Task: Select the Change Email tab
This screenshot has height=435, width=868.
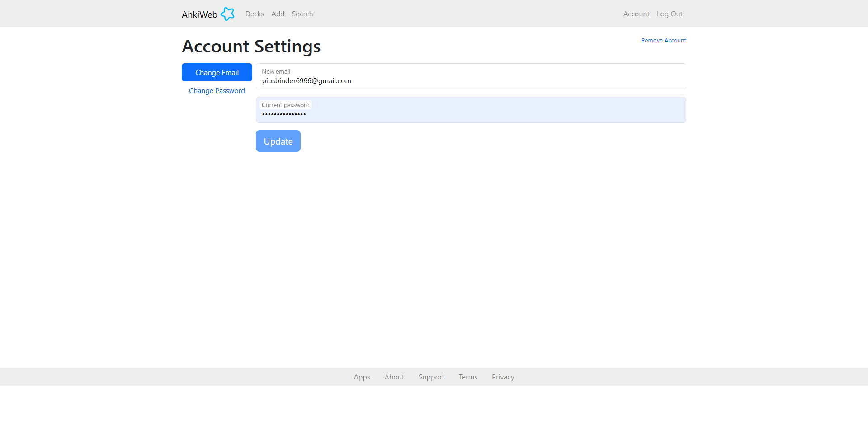Action: (217, 72)
